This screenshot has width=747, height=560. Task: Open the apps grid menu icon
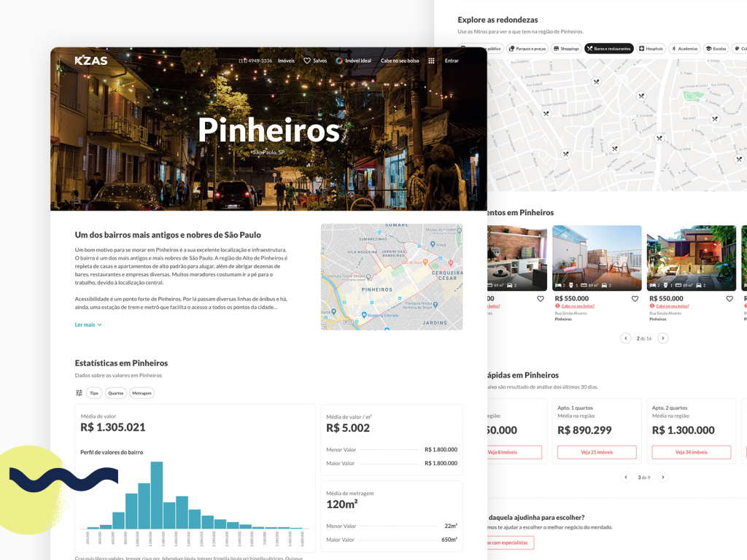click(x=431, y=61)
